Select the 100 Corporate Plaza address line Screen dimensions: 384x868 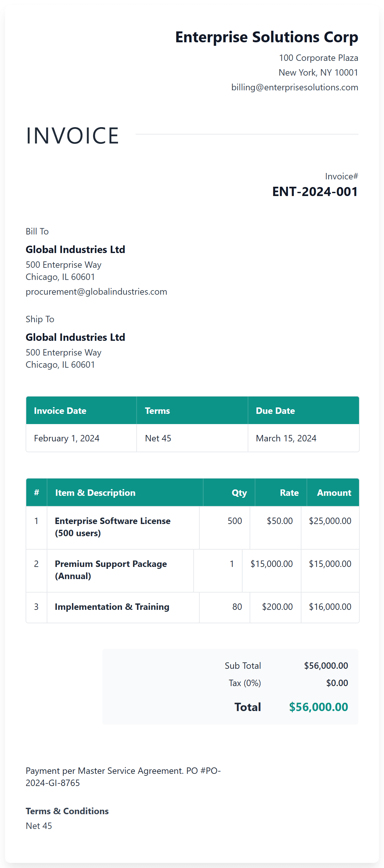318,58
